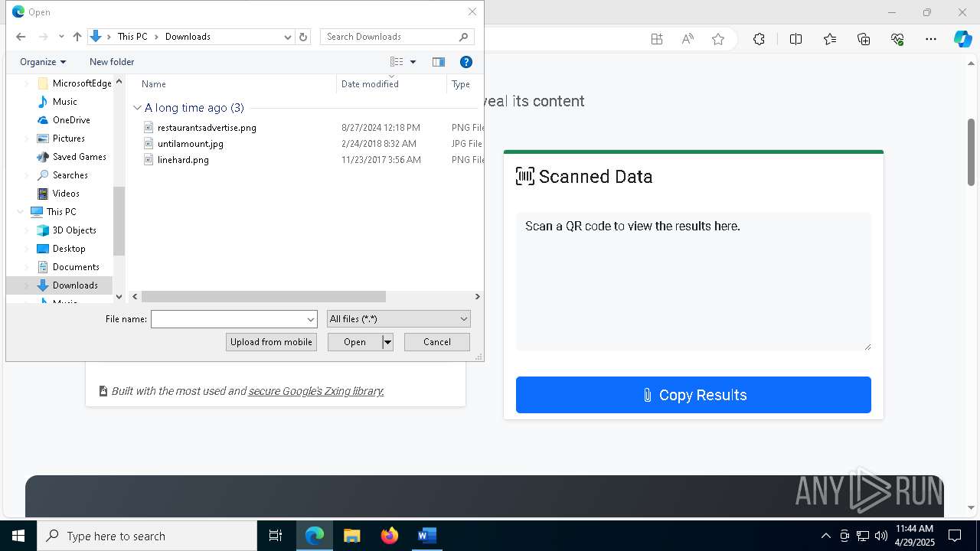This screenshot has height=551, width=980.
Task: Open Edge Collections icon
Action: pyautogui.click(x=864, y=39)
